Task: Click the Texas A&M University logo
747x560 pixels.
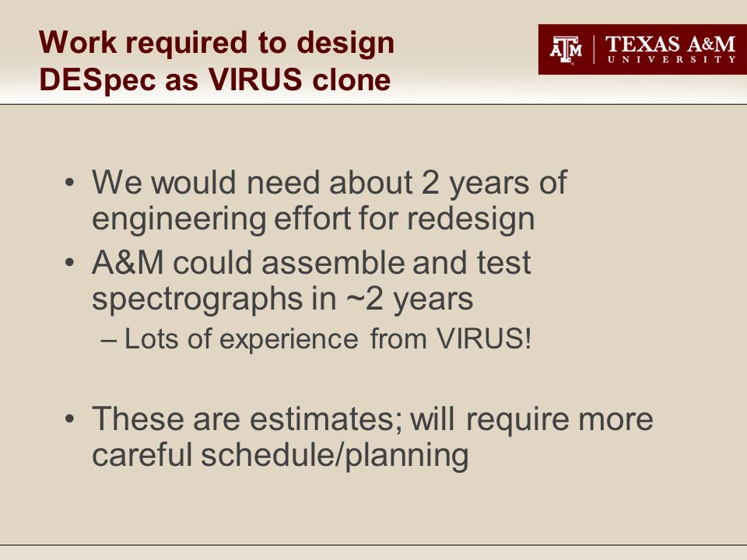Action: coord(642,50)
